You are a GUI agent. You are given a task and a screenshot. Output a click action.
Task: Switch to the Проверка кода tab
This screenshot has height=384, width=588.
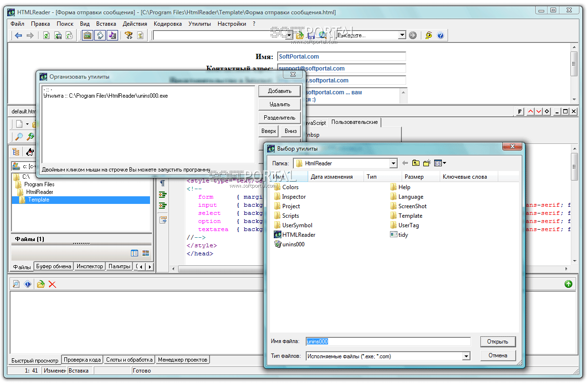pos(82,360)
